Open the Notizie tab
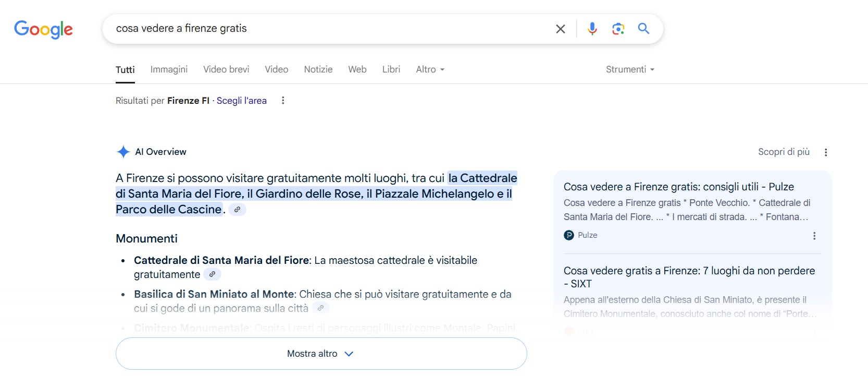The height and width of the screenshot is (376, 868). tap(318, 69)
